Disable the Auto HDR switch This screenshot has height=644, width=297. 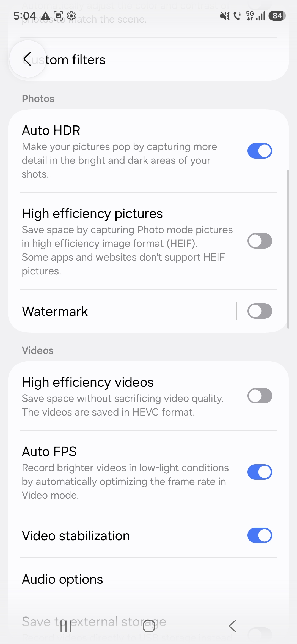pos(260,151)
